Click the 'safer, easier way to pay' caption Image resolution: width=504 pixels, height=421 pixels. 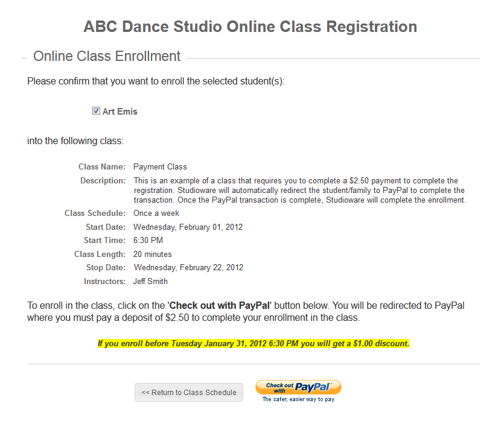coord(298,399)
